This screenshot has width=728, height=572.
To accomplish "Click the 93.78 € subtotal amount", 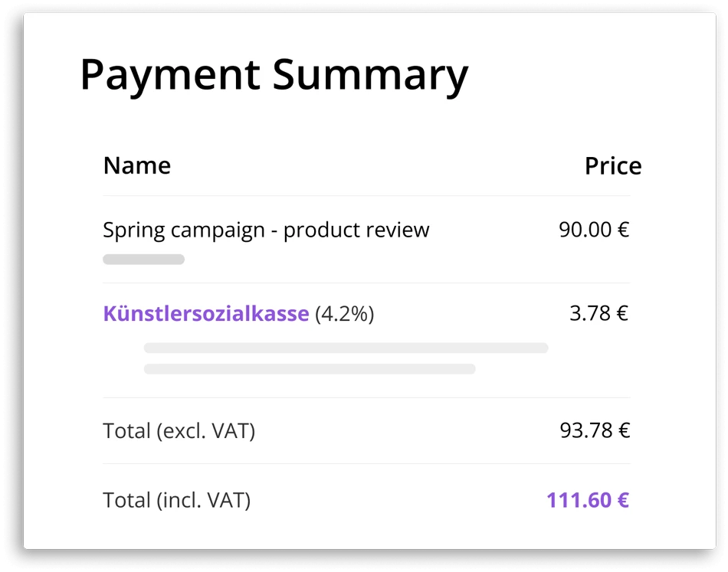I will point(595,430).
